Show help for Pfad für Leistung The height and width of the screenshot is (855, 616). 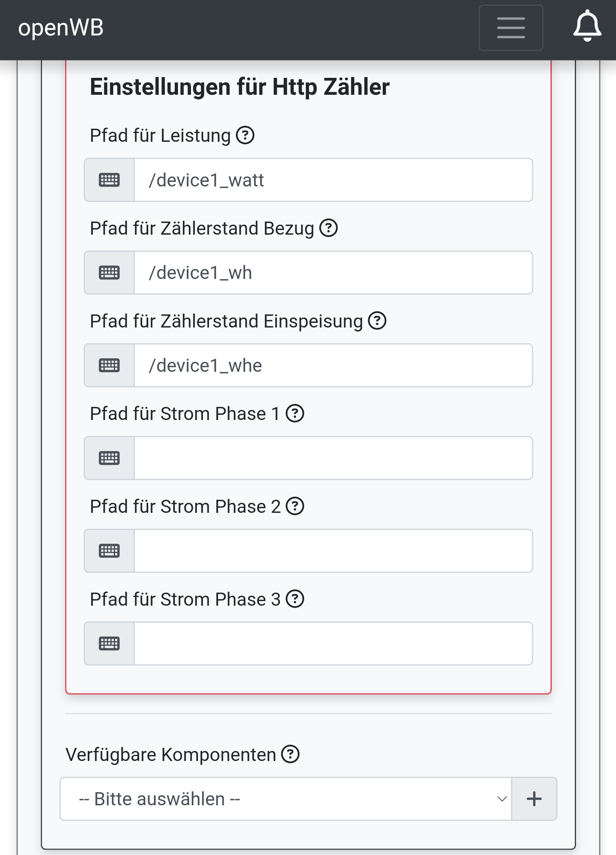coord(245,135)
